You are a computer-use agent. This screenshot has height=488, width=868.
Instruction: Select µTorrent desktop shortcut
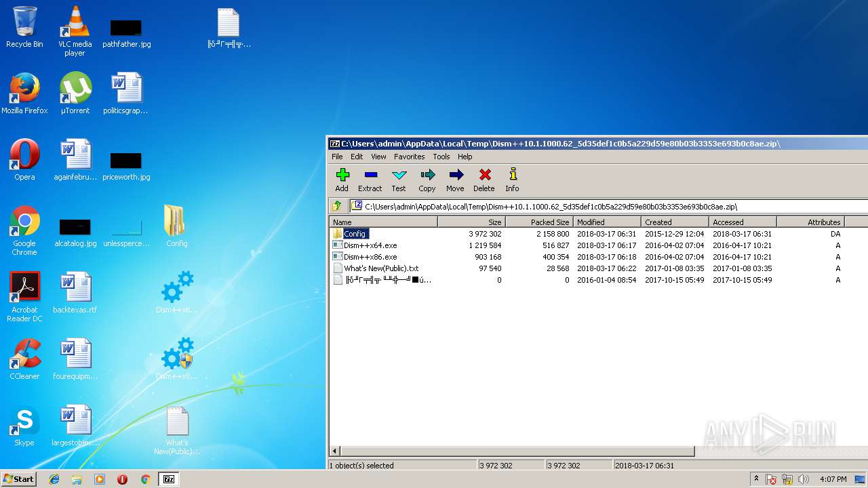click(75, 94)
